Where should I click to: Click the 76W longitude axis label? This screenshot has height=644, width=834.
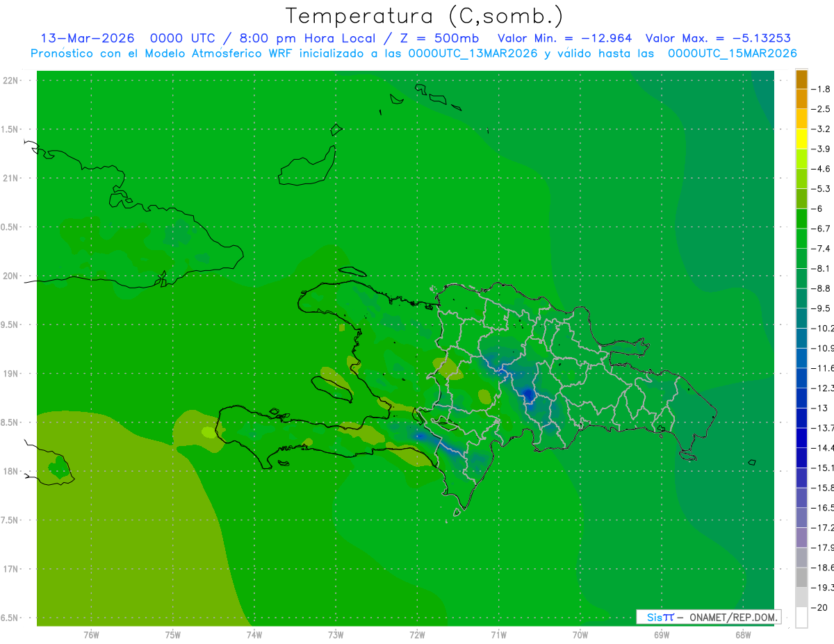[x=91, y=635]
